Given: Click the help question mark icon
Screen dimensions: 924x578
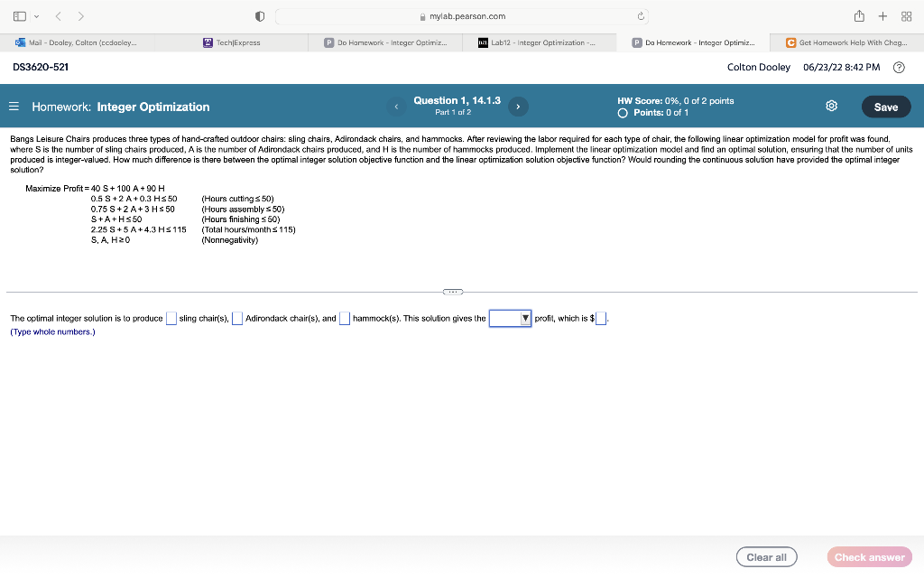Looking at the screenshot, I should click(899, 67).
